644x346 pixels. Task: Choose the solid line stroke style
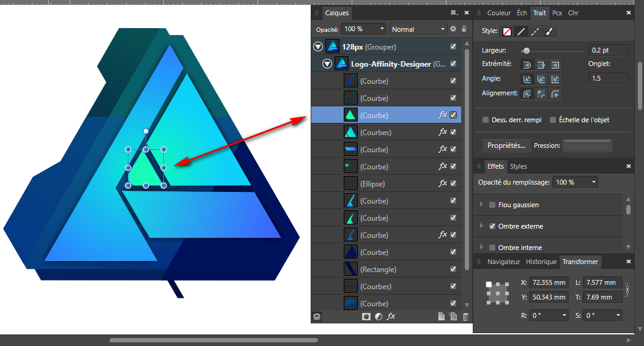(521, 32)
